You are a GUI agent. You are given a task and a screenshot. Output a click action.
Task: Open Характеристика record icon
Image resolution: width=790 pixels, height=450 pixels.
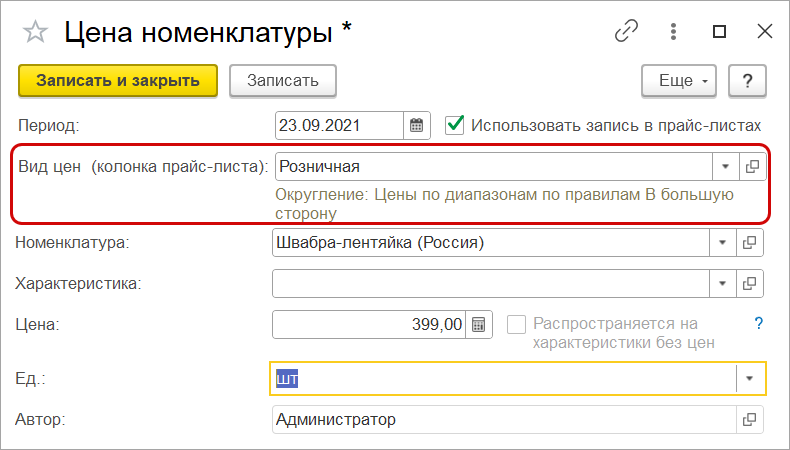[749, 283]
